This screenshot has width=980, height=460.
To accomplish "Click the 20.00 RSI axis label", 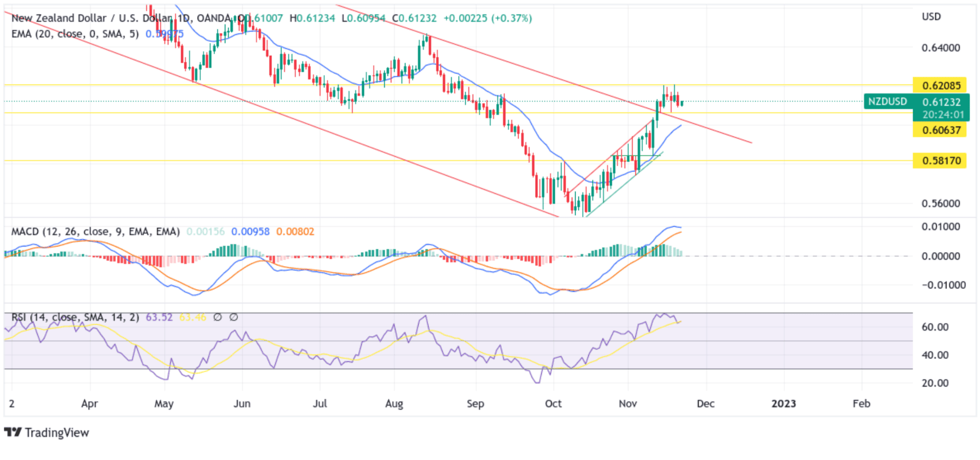I will [x=935, y=383].
